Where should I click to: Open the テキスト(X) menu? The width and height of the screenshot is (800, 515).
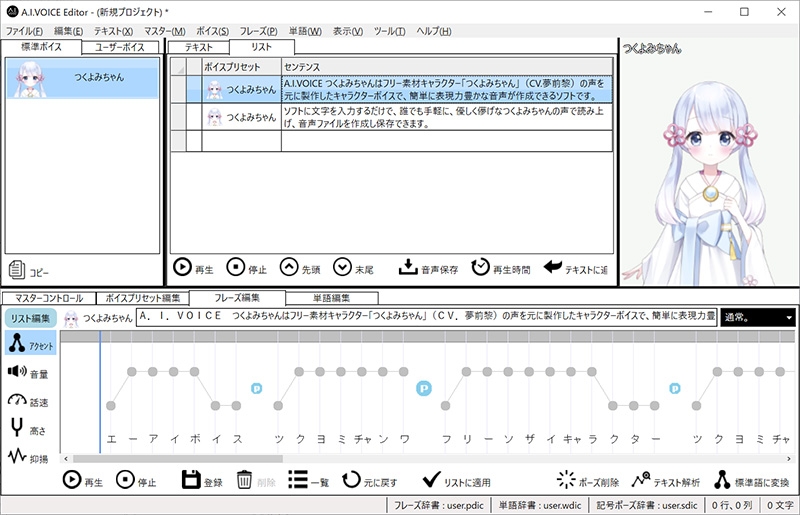[x=113, y=31]
